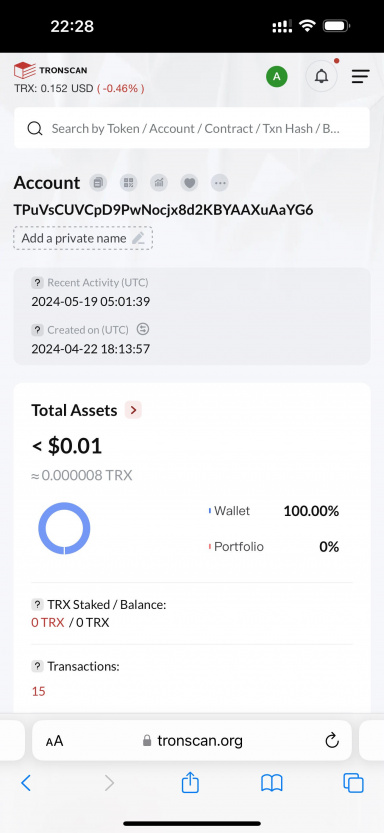Open Safari tabs overview button
384x833 pixels.
click(x=353, y=783)
